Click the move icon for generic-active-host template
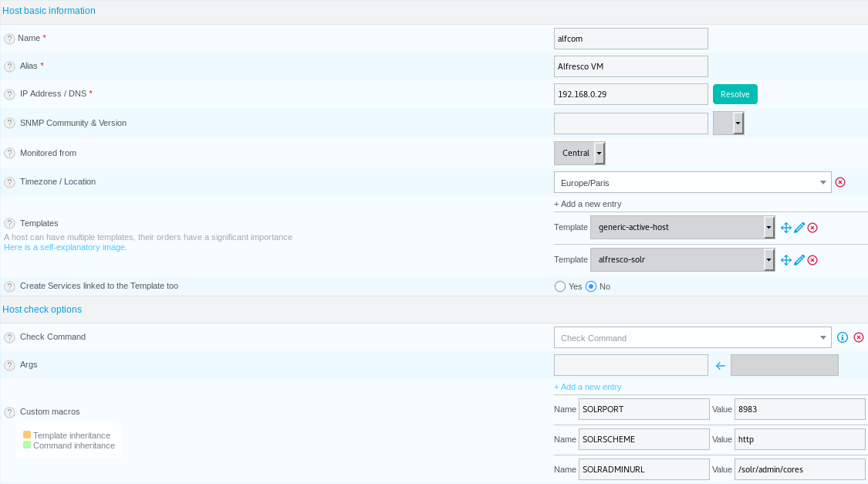Image resolution: width=868 pixels, height=484 pixels. coord(785,228)
